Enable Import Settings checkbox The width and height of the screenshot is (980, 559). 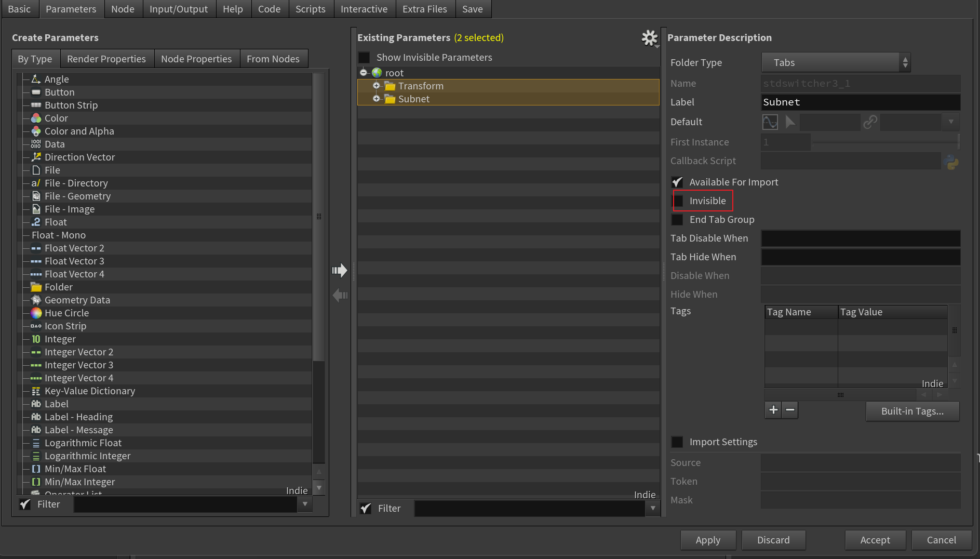click(x=677, y=442)
